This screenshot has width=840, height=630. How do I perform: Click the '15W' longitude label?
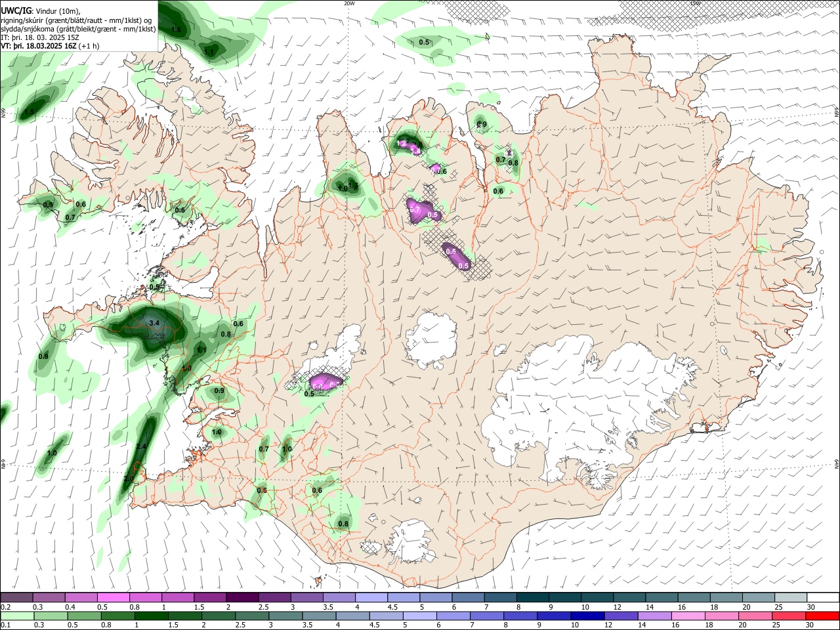pyautogui.click(x=695, y=3)
